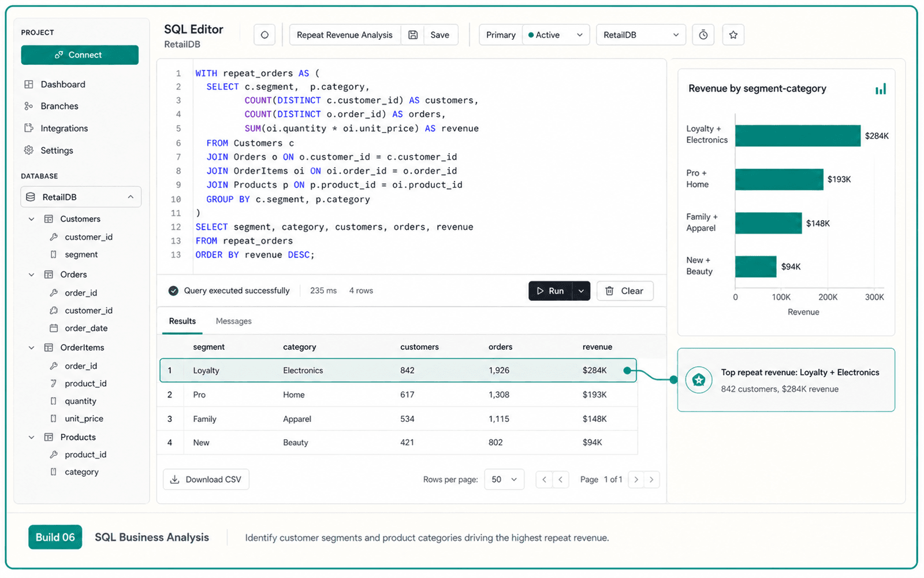
Task: Click the bar chart icon in revenue panel
Action: coord(880,89)
